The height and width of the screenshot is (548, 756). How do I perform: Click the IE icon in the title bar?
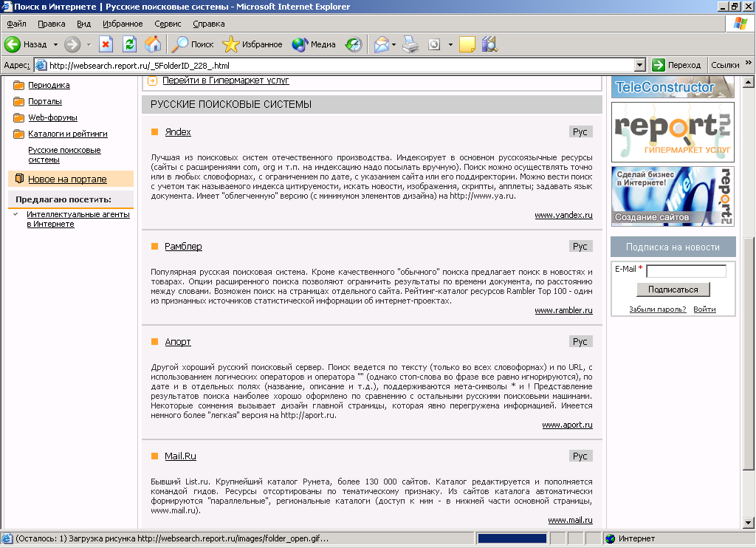pyautogui.click(x=6, y=6)
